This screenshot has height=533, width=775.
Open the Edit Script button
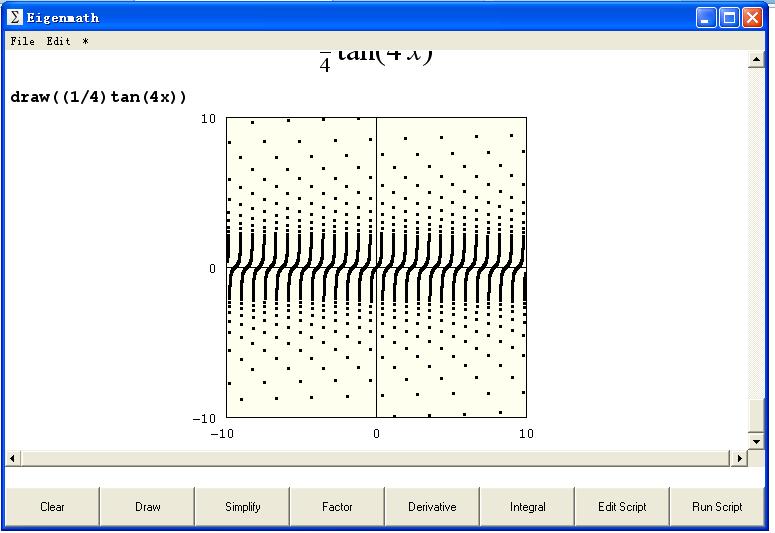pyautogui.click(x=622, y=507)
